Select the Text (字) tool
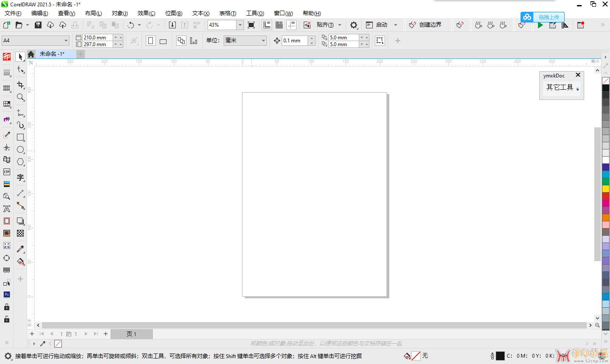The width and height of the screenshot is (610, 364). pyautogui.click(x=20, y=177)
